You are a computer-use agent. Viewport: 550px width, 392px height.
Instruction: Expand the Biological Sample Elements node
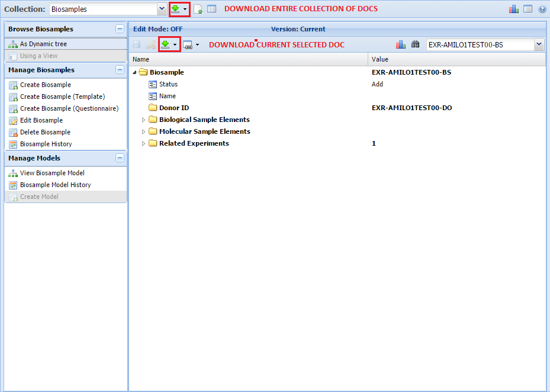point(143,120)
